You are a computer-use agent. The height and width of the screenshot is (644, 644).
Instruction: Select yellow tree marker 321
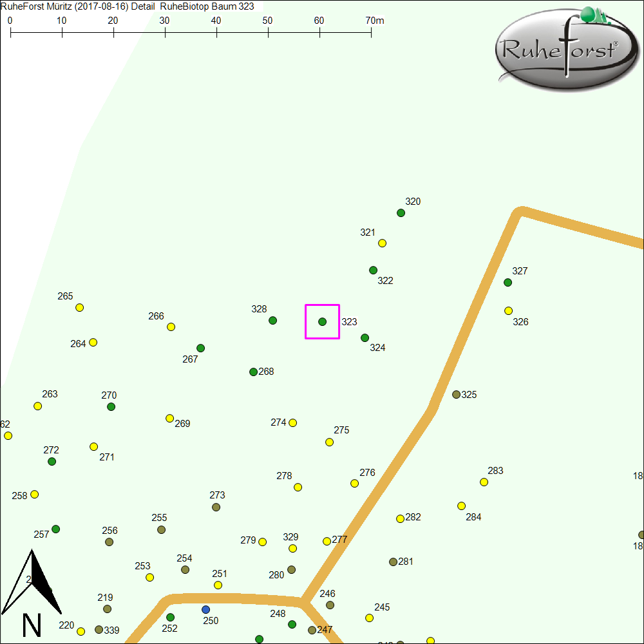382,243
